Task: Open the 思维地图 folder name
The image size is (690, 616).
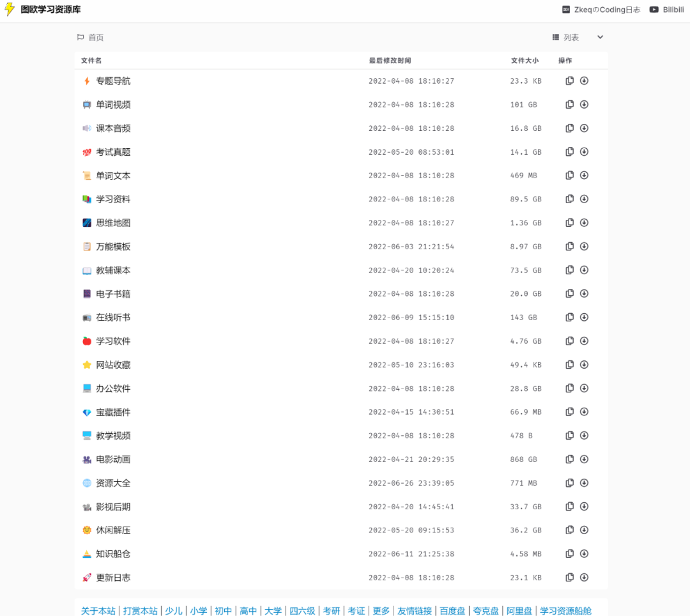Action: coord(113,222)
